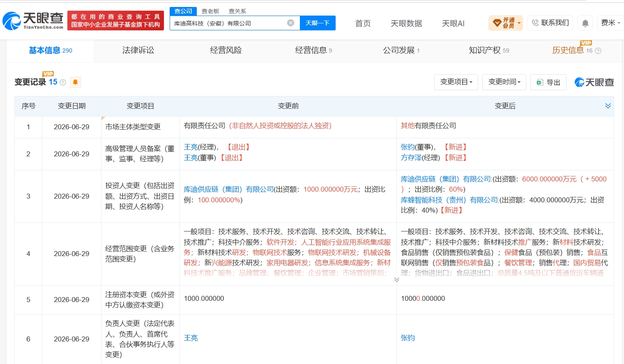Select the 查老板 search mode tab

(x=210, y=11)
